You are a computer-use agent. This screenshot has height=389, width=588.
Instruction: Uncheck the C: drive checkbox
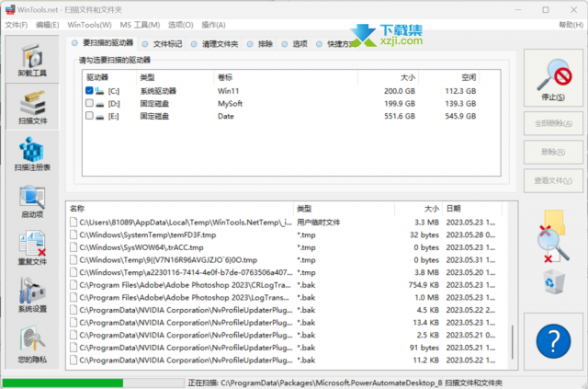pyautogui.click(x=89, y=90)
